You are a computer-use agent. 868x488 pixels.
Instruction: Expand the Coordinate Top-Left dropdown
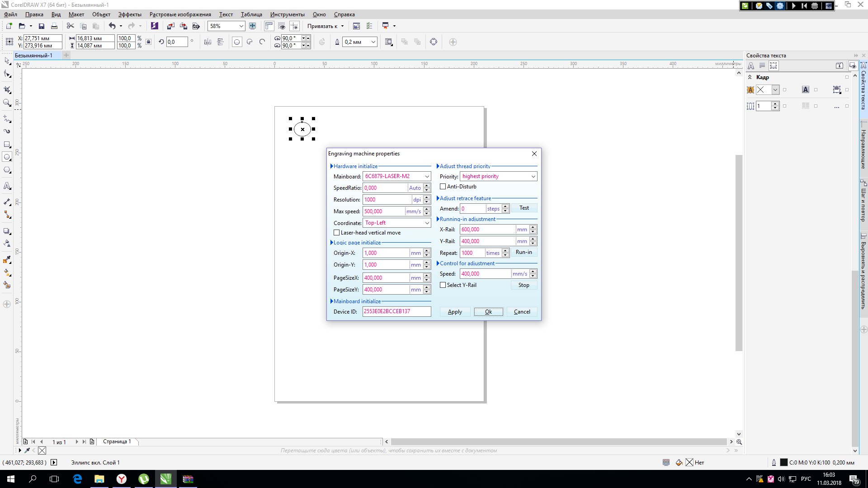(427, 223)
